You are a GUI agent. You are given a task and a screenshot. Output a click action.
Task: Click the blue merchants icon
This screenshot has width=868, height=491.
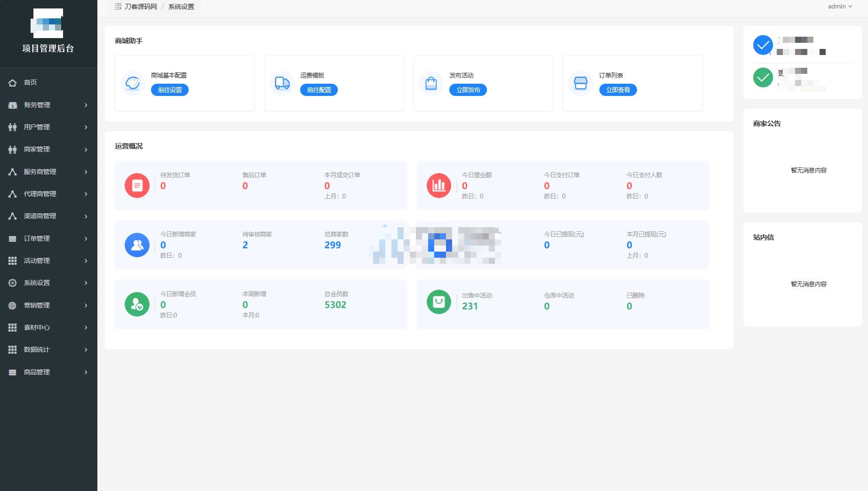pos(137,245)
